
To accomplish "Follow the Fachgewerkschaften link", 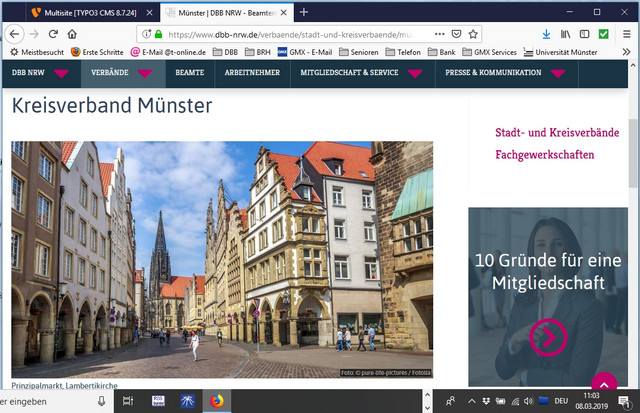I will (x=545, y=155).
